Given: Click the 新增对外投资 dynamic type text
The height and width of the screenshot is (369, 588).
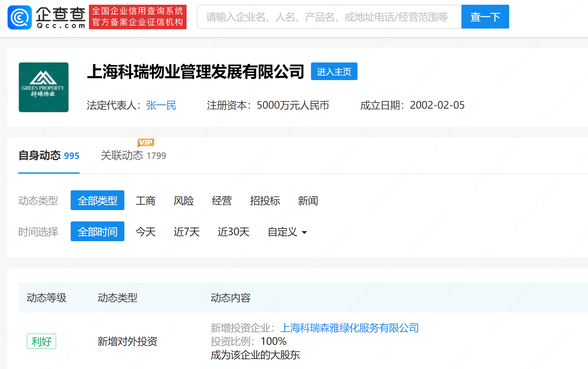Looking at the screenshot, I should click(127, 341).
